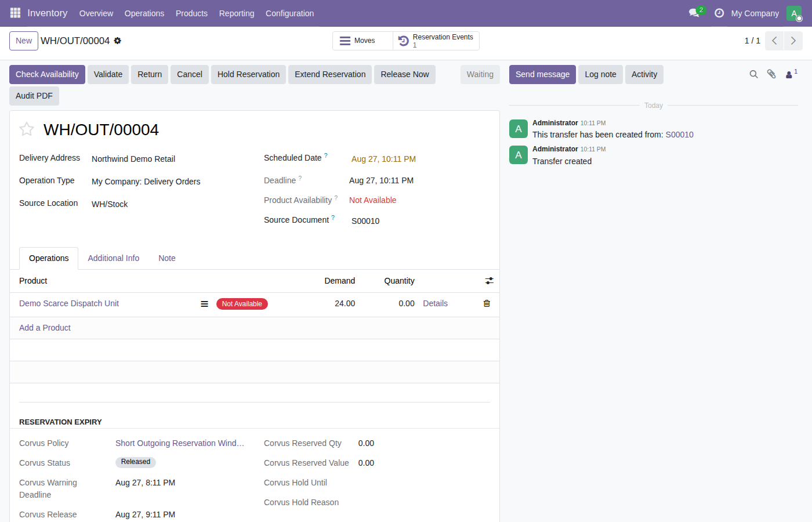Open the Products menu
The image size is (812, 522).
[191, 13]
